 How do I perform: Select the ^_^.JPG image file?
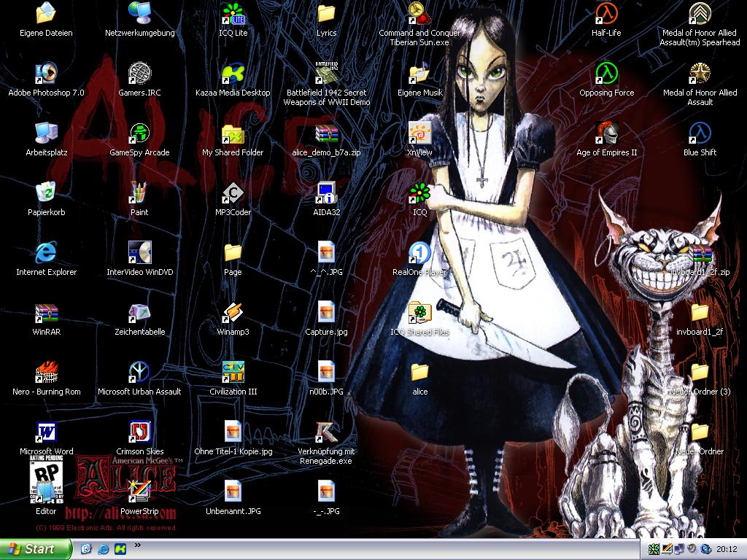pyautogui.click(x=326, y=253)
